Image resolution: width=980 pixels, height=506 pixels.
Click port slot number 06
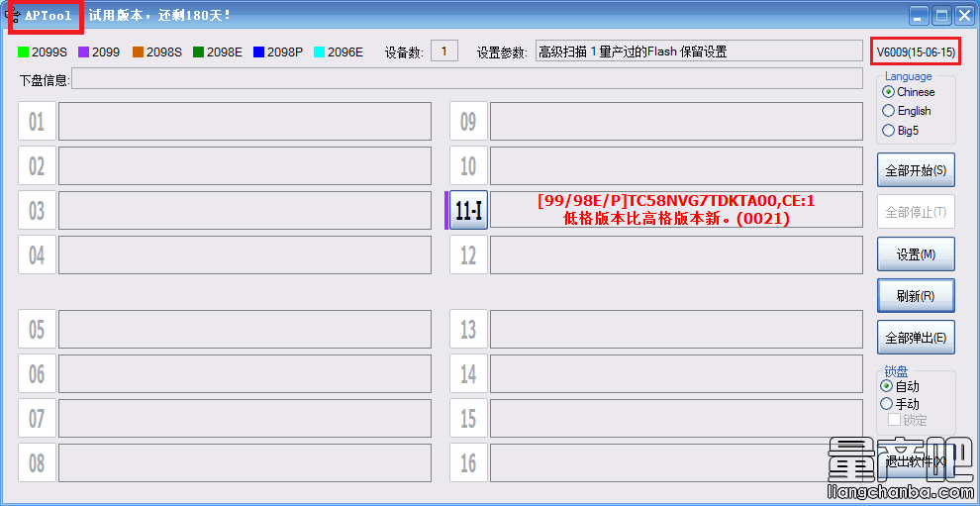37,373
